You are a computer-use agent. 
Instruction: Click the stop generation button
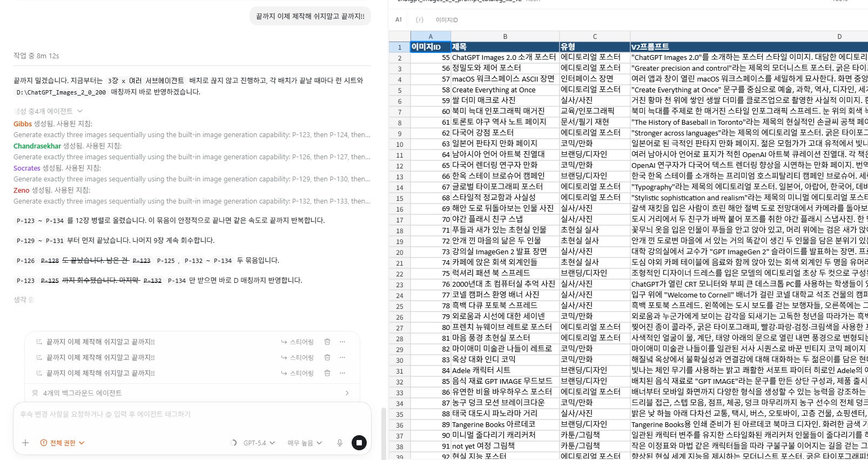click(359, 443)
